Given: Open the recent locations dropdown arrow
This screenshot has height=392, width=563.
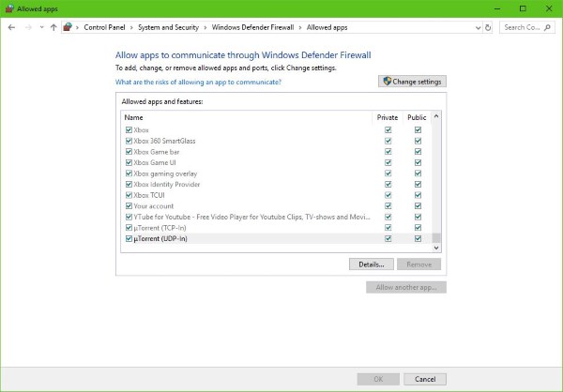Looking at the screenshot, I should pyautogui.click(x=40, y=27).
